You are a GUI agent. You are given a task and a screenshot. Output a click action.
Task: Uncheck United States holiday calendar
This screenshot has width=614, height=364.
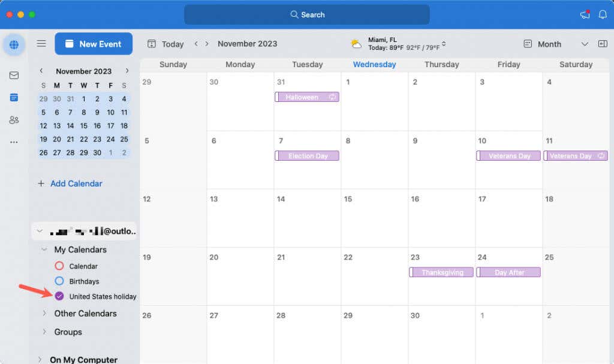pyautogui.click(x=59, y=296)
